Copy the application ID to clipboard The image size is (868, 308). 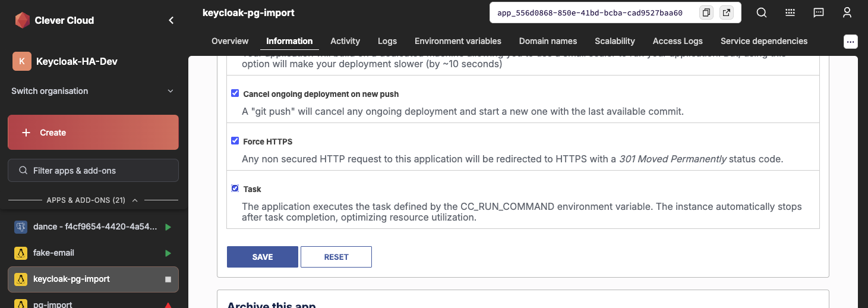(706, 12)
